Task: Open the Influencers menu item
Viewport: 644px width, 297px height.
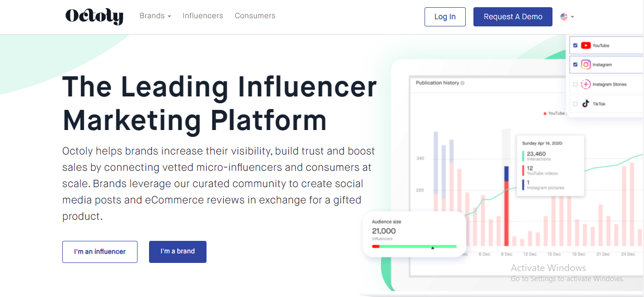Action: [203, 16]
